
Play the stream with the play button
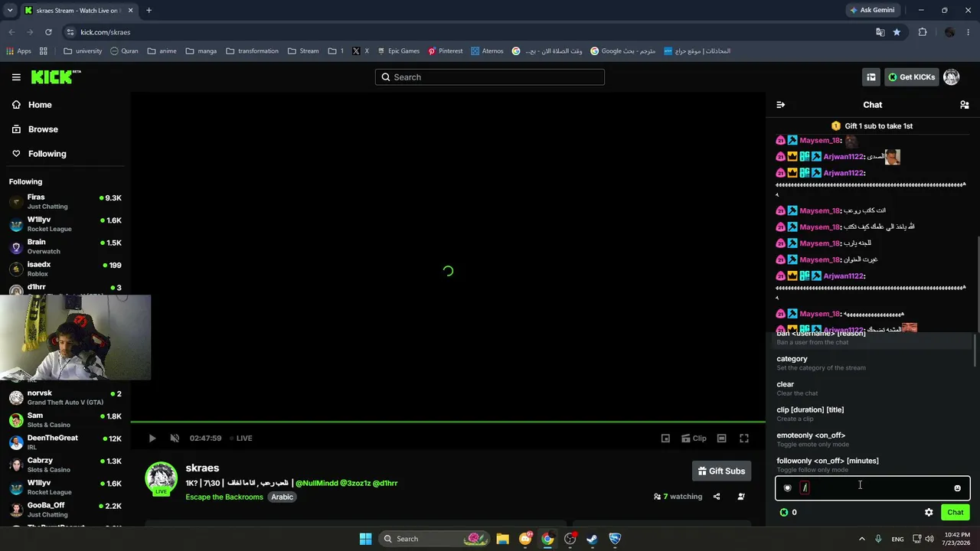pyautogui.click(x=152, y=439)
